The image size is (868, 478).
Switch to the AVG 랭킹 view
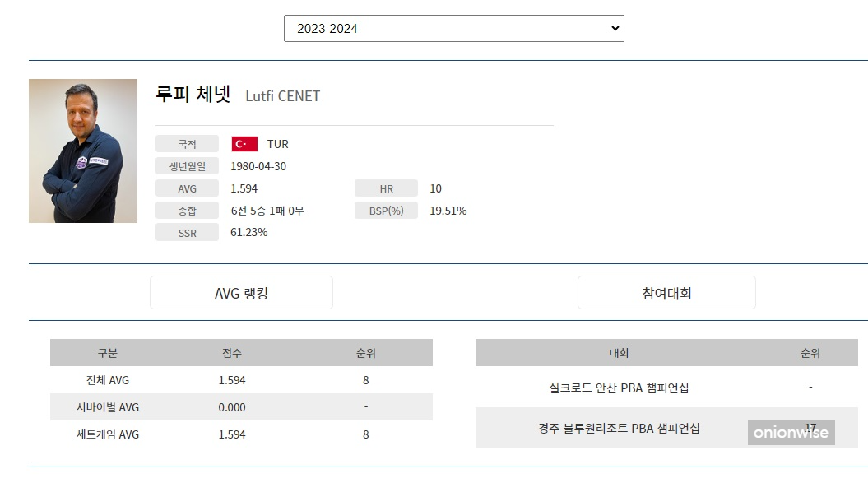point(241,292)
